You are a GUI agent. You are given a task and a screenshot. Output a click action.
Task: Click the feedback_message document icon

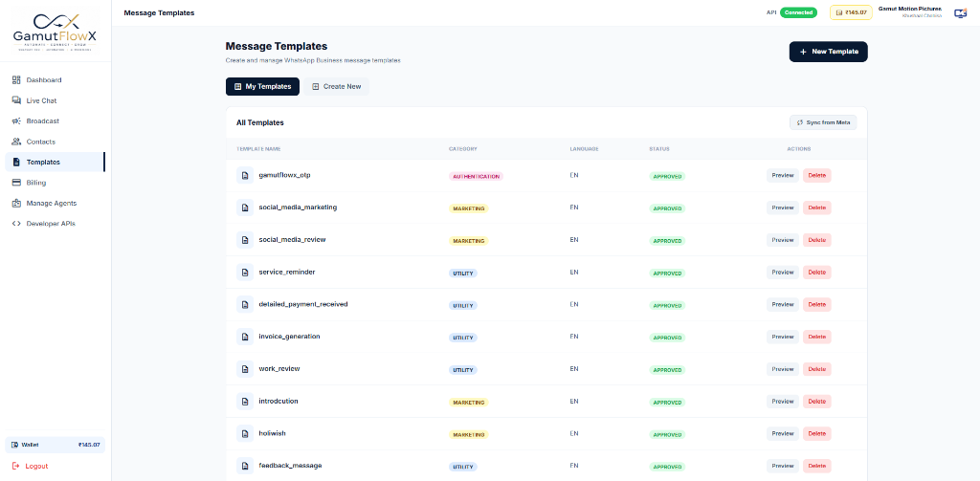tap(245, 466)
